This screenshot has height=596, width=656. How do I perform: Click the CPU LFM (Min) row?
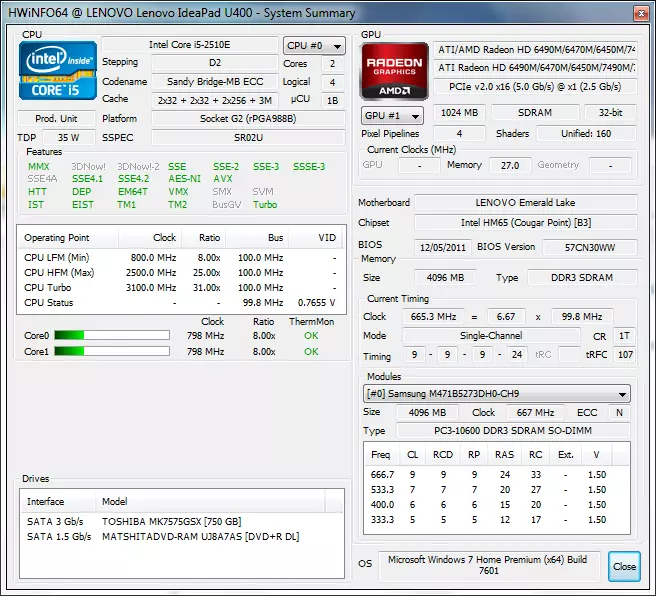181,258
